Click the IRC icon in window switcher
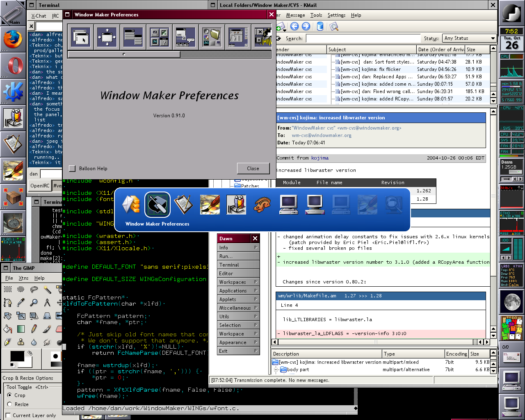 (236, 204)
